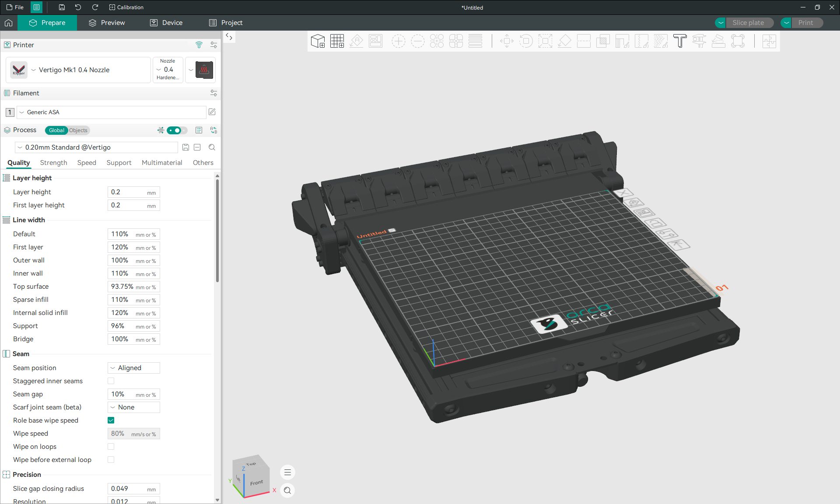840x504 pixels.
Task: Click the Calibration menu button
Action: [126, 7]
